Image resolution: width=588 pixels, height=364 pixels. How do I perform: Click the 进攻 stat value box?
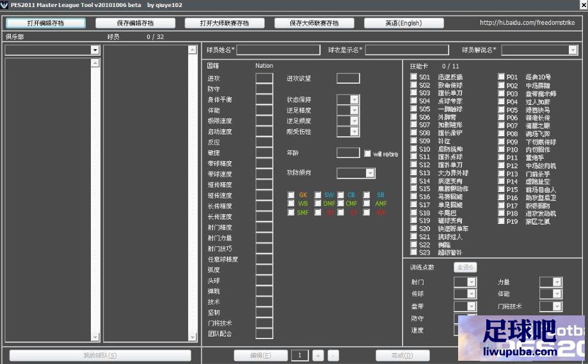[x=264, y=78]
